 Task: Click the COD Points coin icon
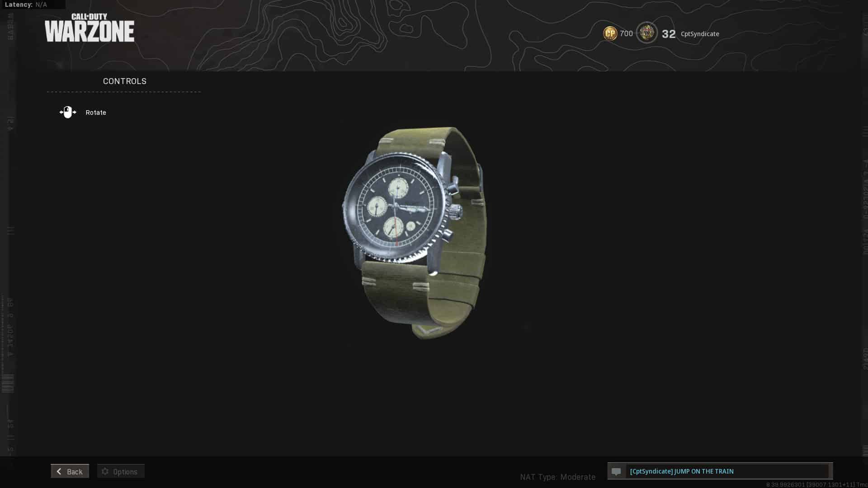[610, 33]
